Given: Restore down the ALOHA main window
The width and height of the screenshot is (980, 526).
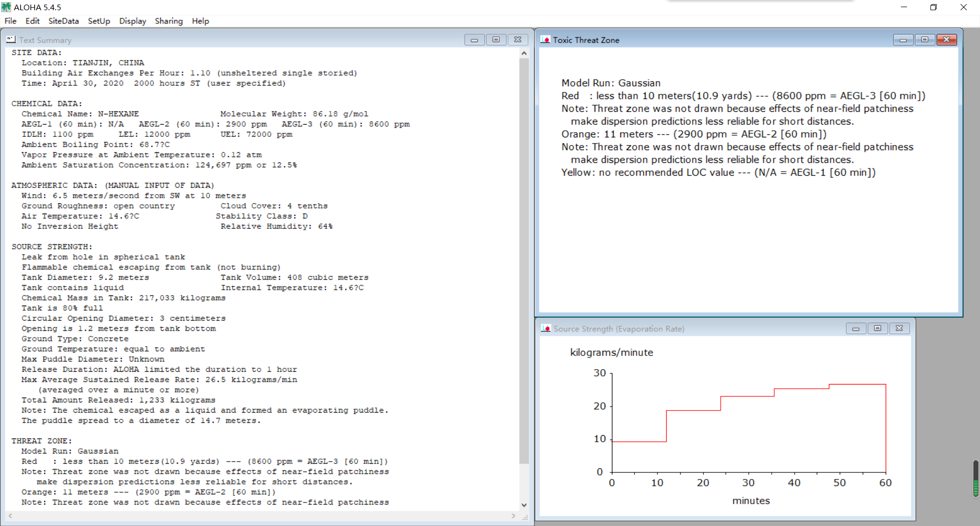Looking at the screenshot, I should tap(934, 7).
